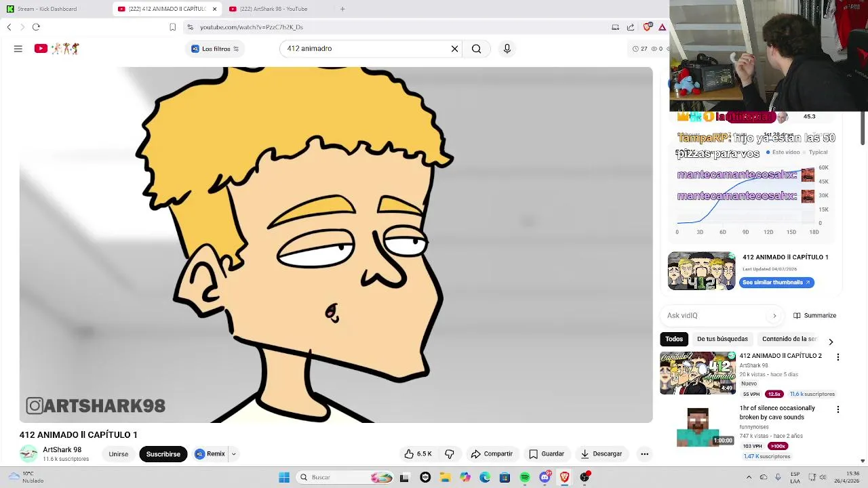The width and height of the screenshot is (868, 488).
Task: Share the page via address bar share icon
Action: tap(630, 27)
